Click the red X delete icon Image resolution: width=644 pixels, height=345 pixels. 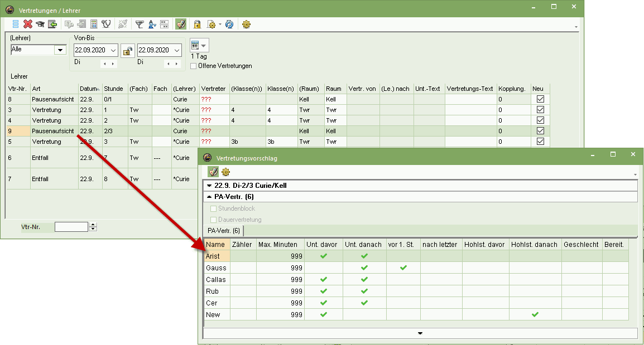pos(27,24)
